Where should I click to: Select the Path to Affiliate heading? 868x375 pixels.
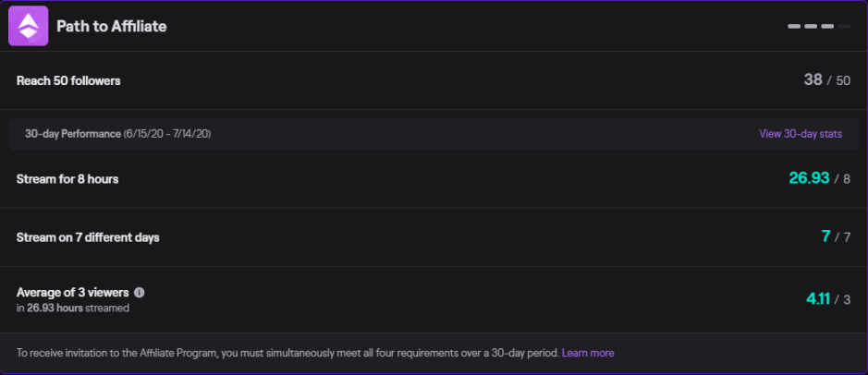coord(111,27)
